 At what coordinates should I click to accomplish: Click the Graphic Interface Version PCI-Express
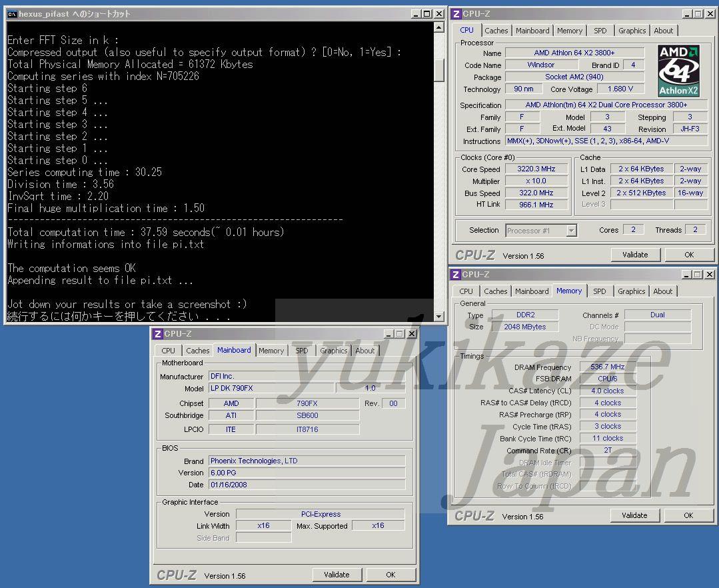point(321,514)
